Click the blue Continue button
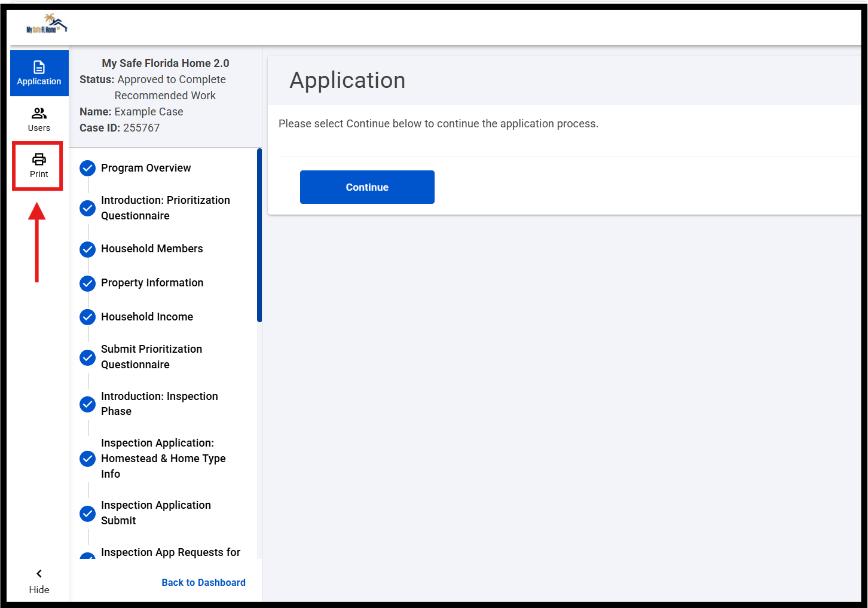This screenshot has height=608, width=868. [367, 187]
